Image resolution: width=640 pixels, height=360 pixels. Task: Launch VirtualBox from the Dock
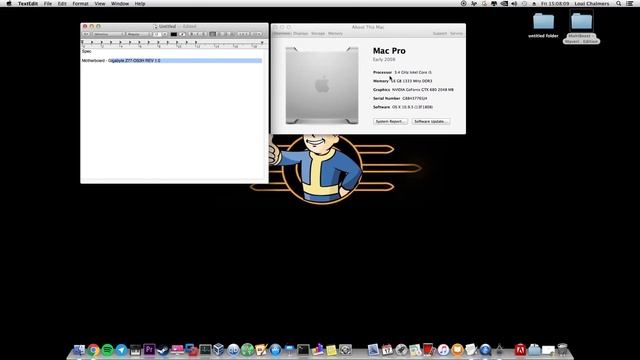pyautogui.click(x=219, y=350)
